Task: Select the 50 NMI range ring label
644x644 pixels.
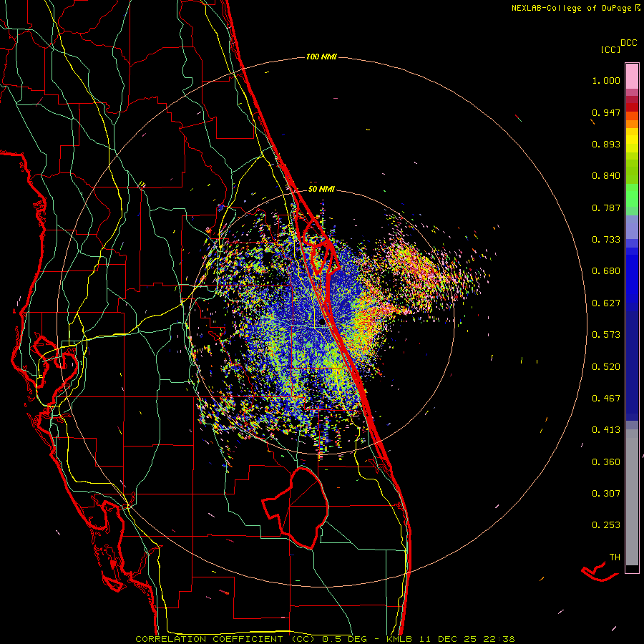Action: (321, 190)
